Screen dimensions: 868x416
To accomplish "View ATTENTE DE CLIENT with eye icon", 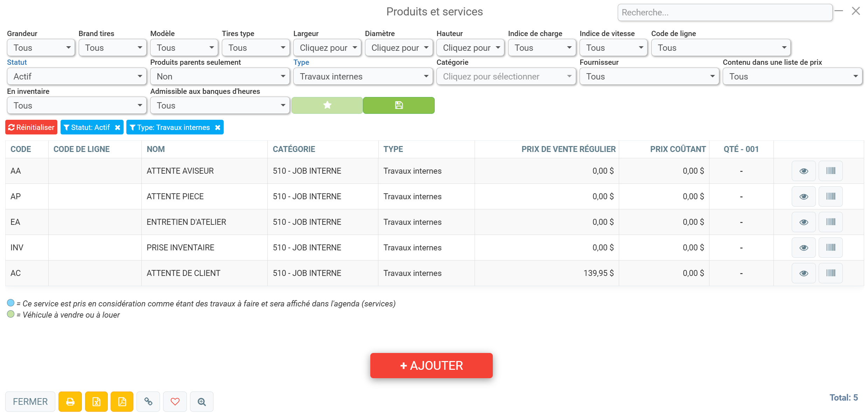I will [x=804, y=273].
